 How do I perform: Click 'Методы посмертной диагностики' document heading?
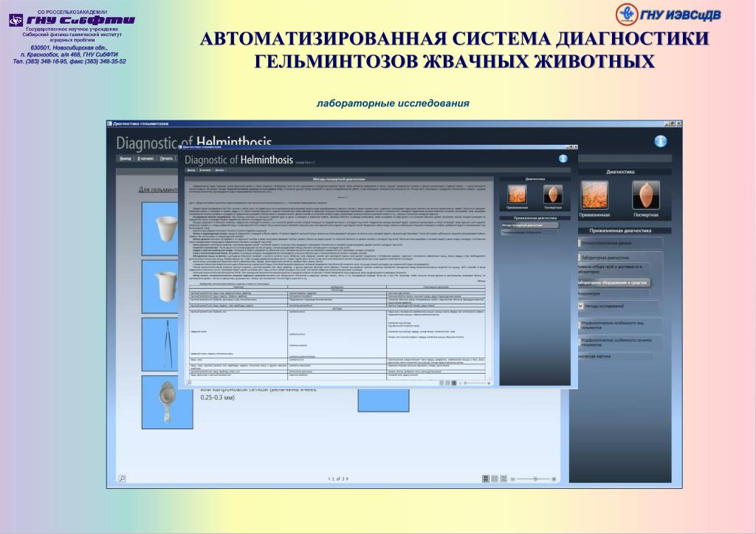[339, 179]
